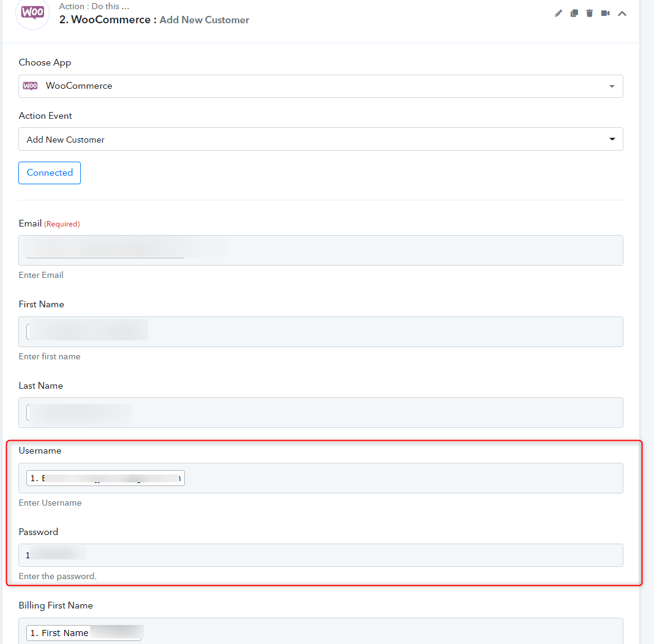654x644 pixels.
Task: Click into the First Name input field
Action: (x=320, y=332)
